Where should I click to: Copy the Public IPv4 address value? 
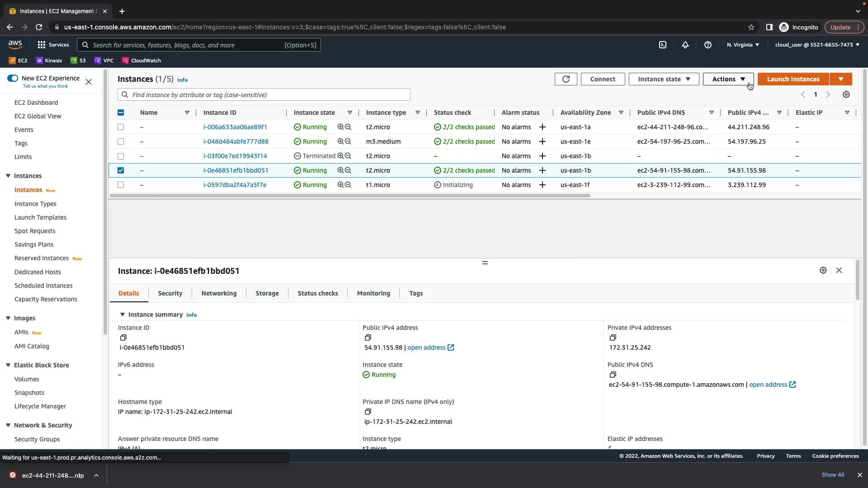(368, 338)
